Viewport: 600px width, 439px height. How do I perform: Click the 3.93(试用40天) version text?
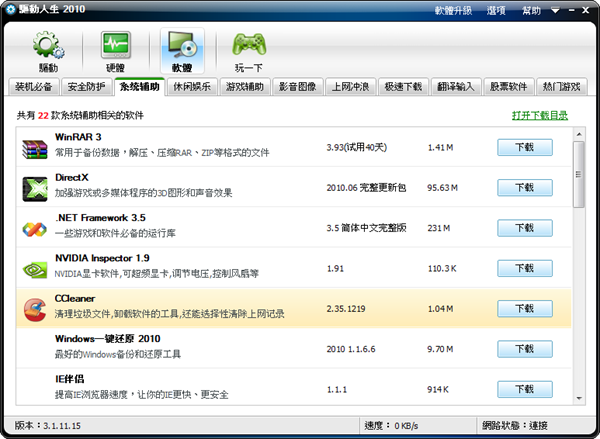(x=356, y=147)
